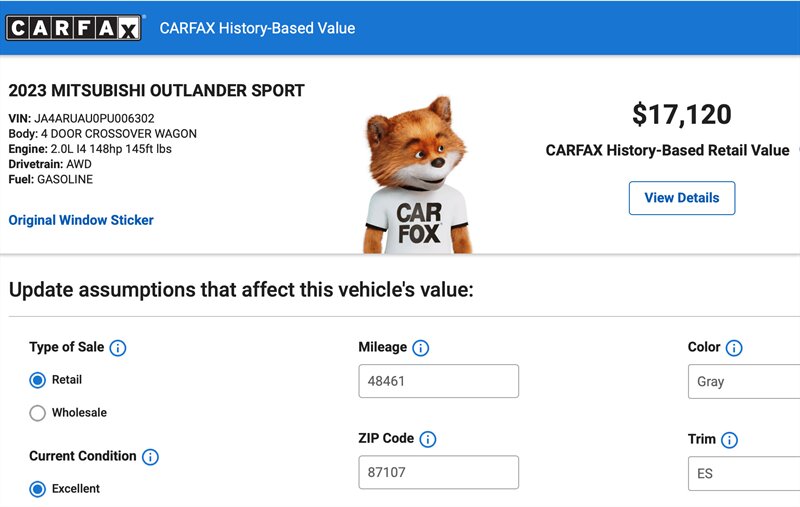The width and height of the screenshot is (800, 507).
Task: Click the CARFAX History-Based Value header title
Action: coord(257,28)
